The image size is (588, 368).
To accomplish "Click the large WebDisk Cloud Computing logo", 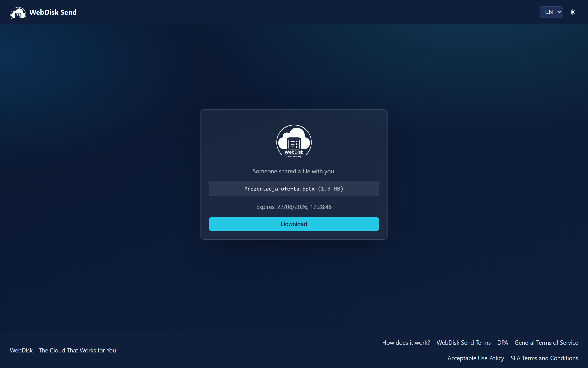I will click(294, 141).
